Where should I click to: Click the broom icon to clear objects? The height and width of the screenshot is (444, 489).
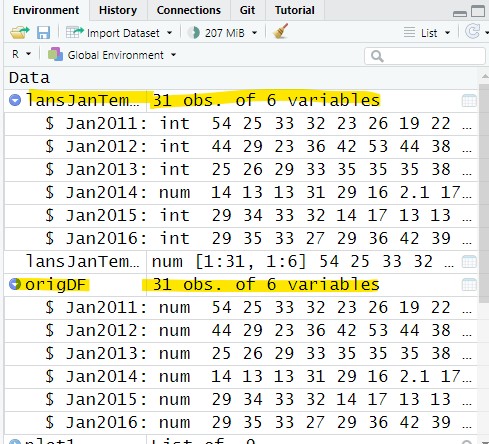point(280,32)
